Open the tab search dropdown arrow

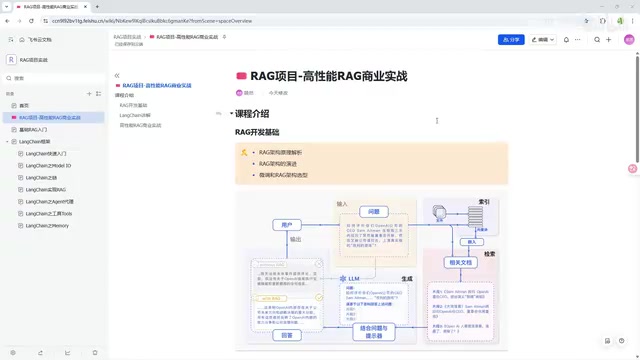(x=7, y=7)
